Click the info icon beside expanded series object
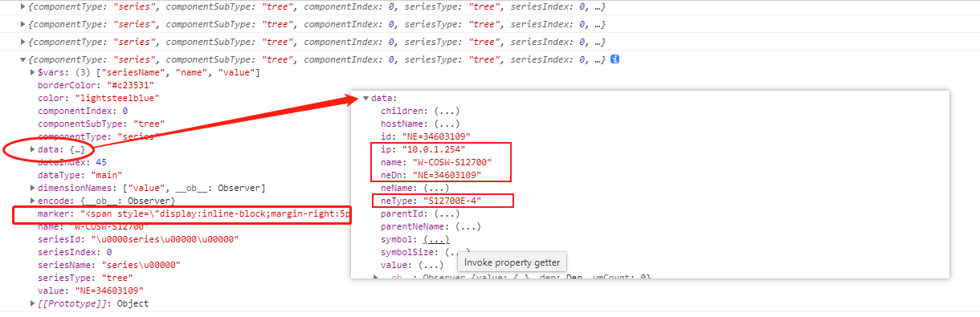Screen dimensions: 980x317 [615, 59]
